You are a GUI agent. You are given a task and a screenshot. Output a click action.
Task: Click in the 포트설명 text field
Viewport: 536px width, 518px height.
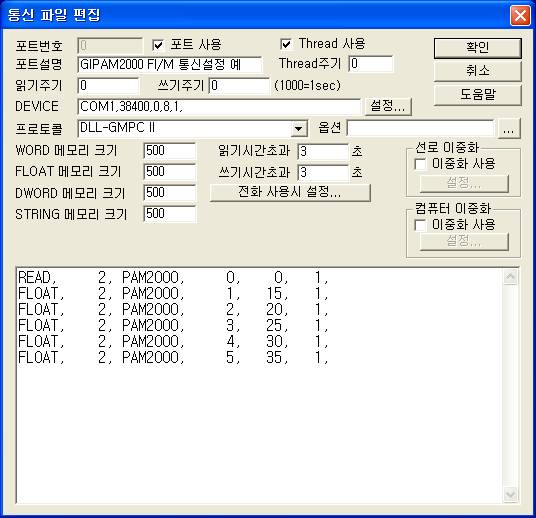[x=170, y=64]
